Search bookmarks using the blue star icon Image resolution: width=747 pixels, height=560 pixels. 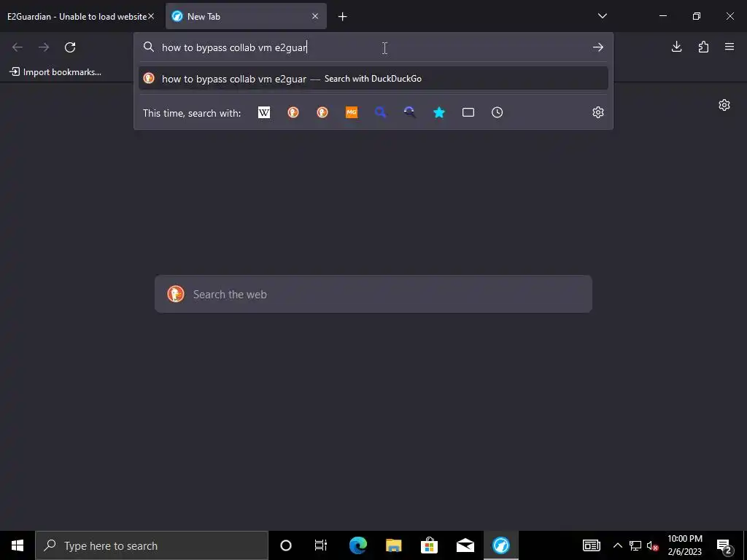coord(438,112)
